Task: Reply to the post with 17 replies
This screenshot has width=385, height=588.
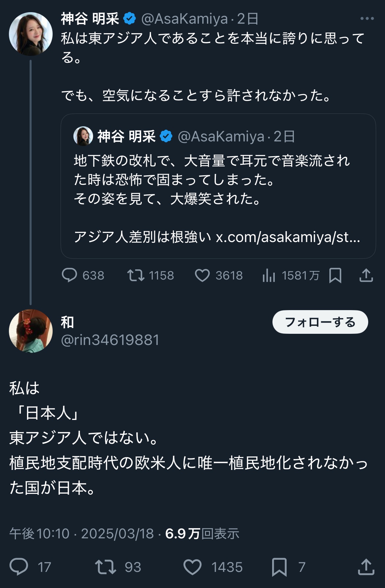Action: coord(19,567)
